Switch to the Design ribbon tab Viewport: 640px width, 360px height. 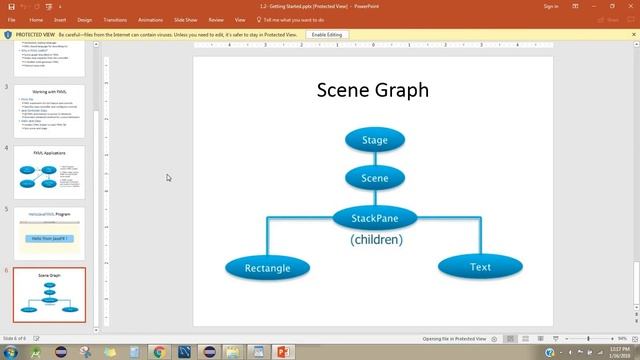click(x=84, y=20)
